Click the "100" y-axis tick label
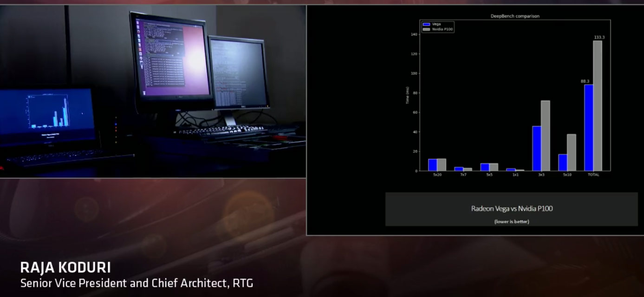644x297 pixels. (414, 73)
